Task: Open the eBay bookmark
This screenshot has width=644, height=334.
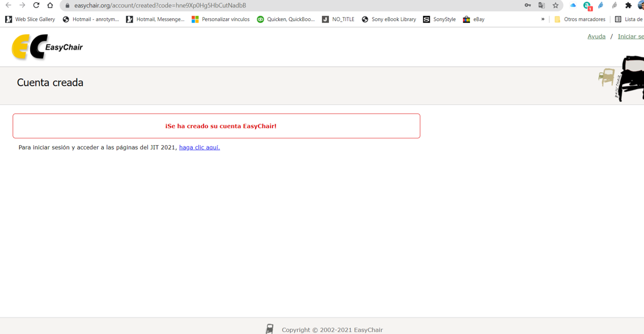Action: tap(473, 19)
